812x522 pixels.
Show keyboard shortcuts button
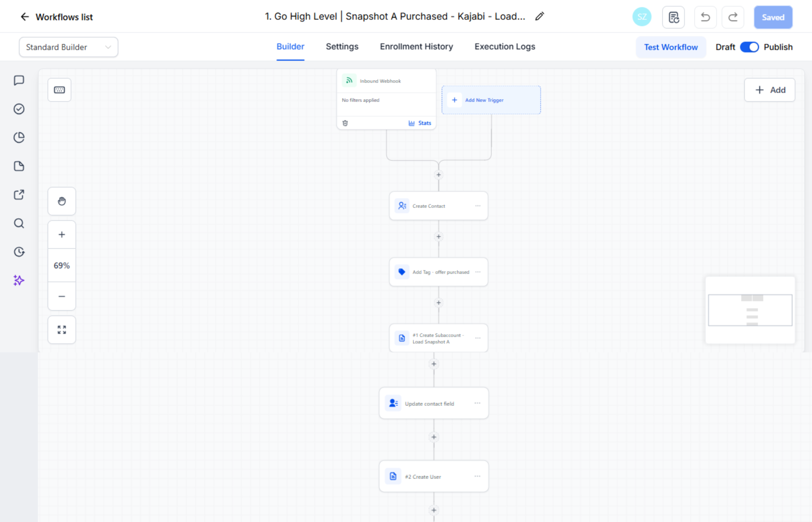tap(59, 90)
